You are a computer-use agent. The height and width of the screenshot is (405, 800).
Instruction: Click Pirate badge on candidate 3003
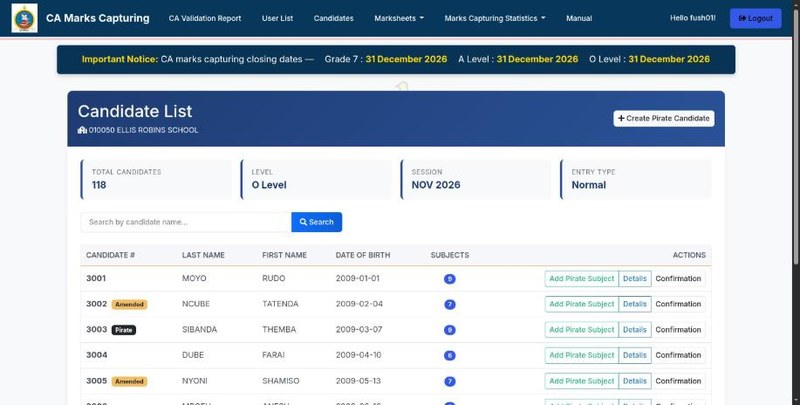tap(124, 330)
